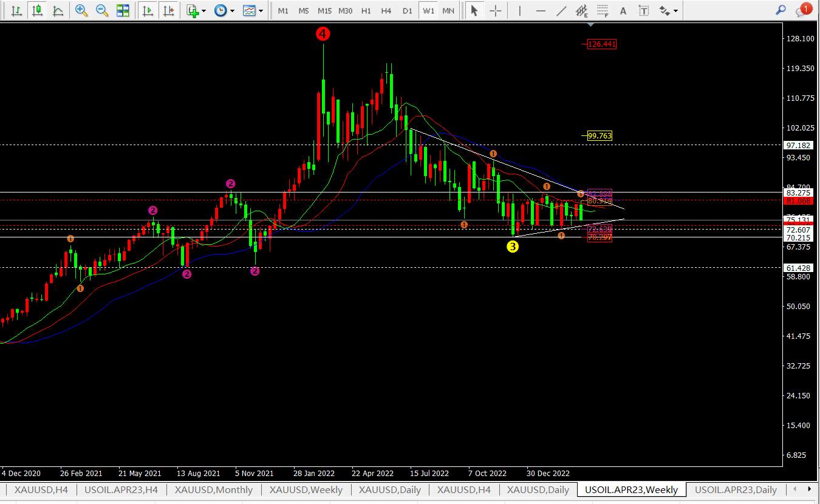Viewport: 820px width, 504px height.
Task: Click the red marker labeled 4
Action: pos(323,34)
